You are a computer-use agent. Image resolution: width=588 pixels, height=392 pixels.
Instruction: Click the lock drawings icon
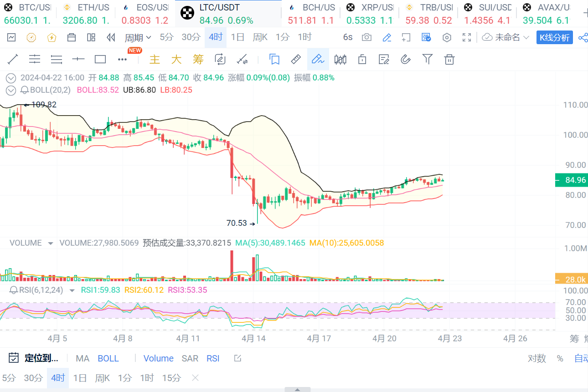[362, 59]
